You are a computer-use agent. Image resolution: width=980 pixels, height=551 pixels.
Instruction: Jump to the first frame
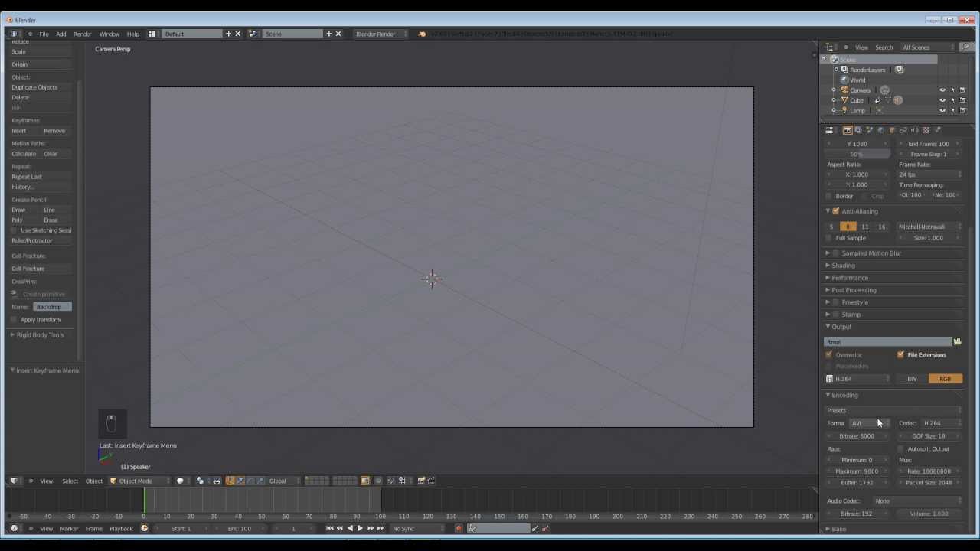pyautogui.click(x=329, y=528)
